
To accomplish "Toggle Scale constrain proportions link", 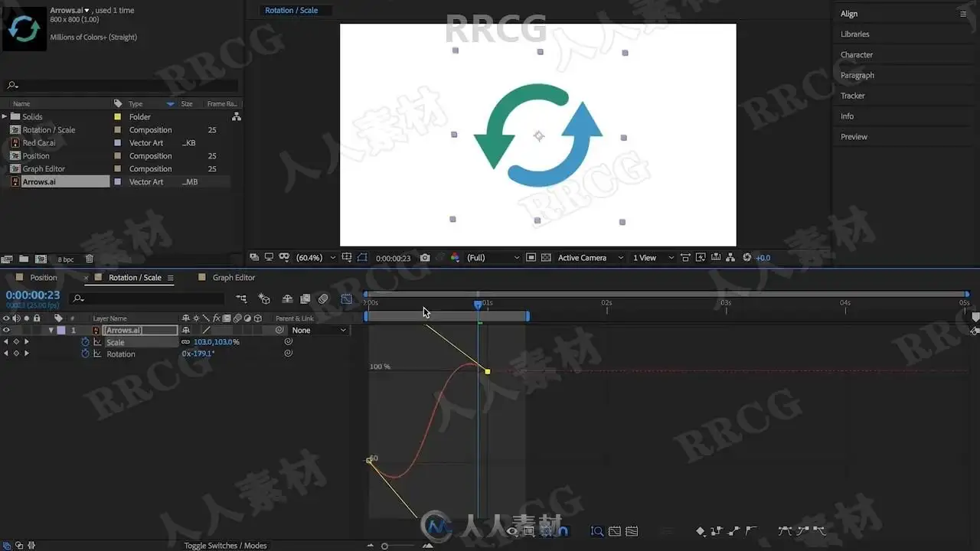I will click(185, 342).
